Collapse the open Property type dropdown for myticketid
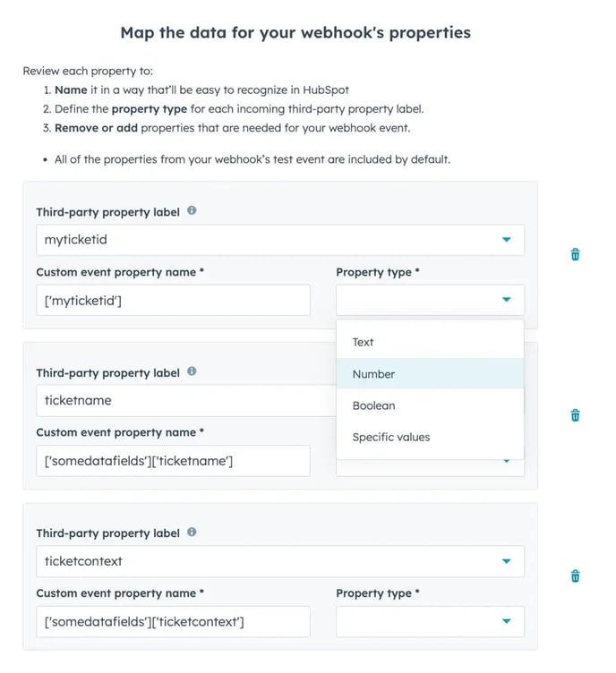Screen dimensions: 616x673 click(x=506, y=300)
